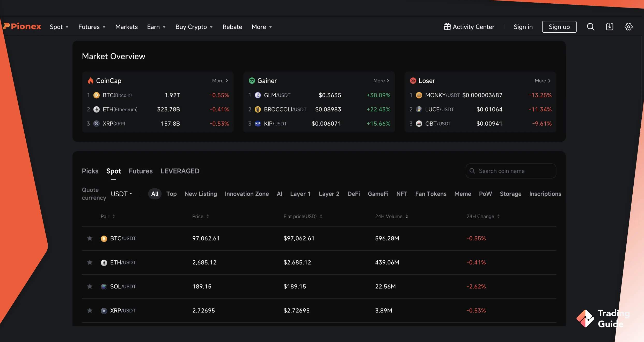
Task: Expand the Buy Crypto dropdown menu
Action: (194, 27)
